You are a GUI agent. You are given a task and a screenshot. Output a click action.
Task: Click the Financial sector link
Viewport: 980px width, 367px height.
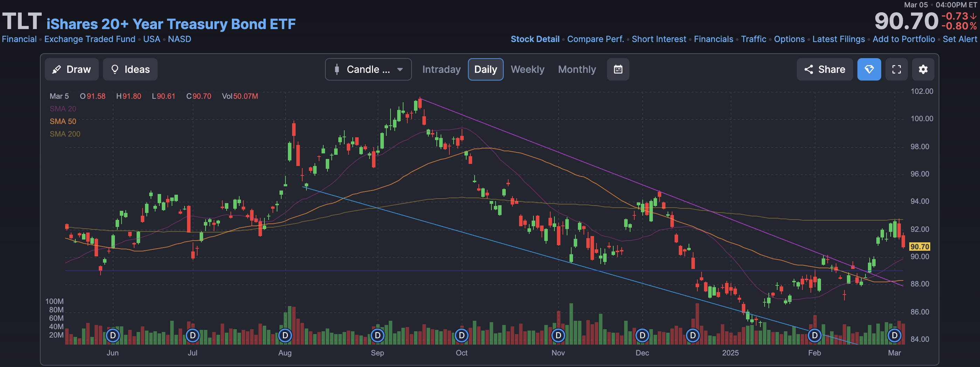[x=19, y=39]
